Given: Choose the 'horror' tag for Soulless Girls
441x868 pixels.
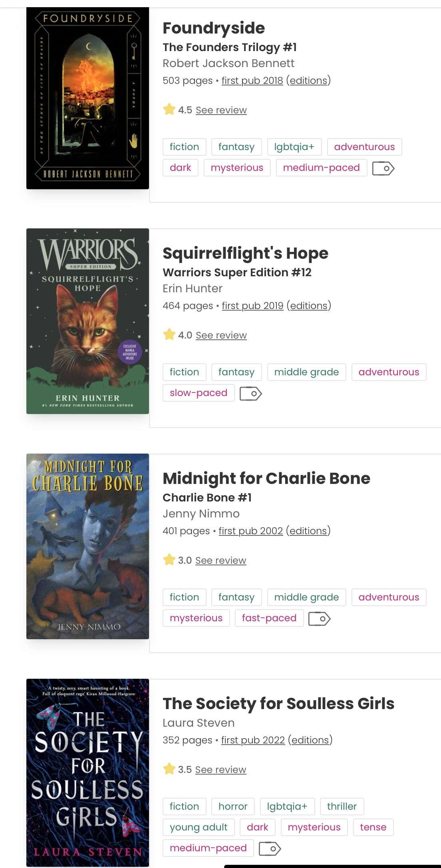Looking at the screenshot, I should click(x=233, y=807).
